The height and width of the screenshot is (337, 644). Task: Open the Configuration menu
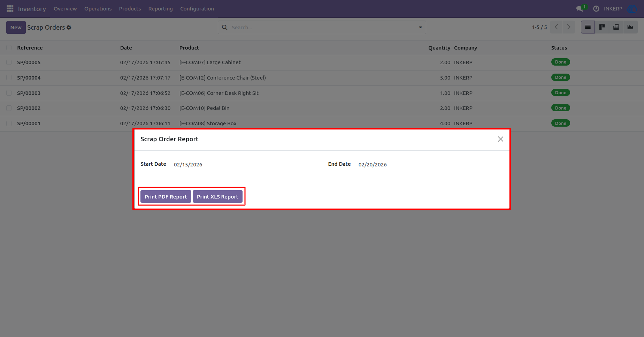(197, 9)
